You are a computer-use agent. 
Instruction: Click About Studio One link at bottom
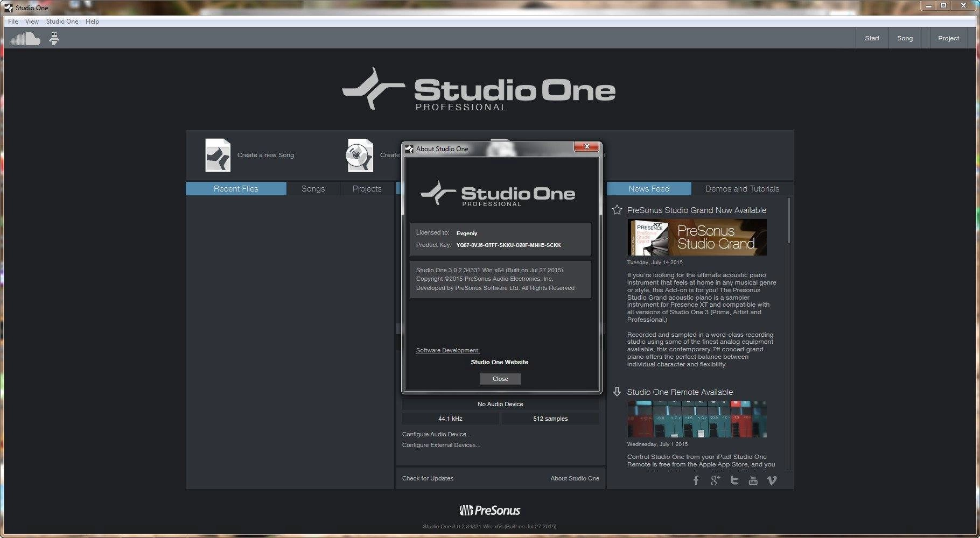pos(575,478)
